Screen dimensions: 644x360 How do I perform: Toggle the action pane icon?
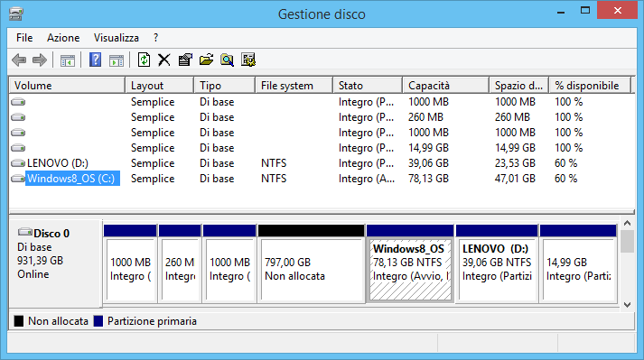[x=117, y=60]
